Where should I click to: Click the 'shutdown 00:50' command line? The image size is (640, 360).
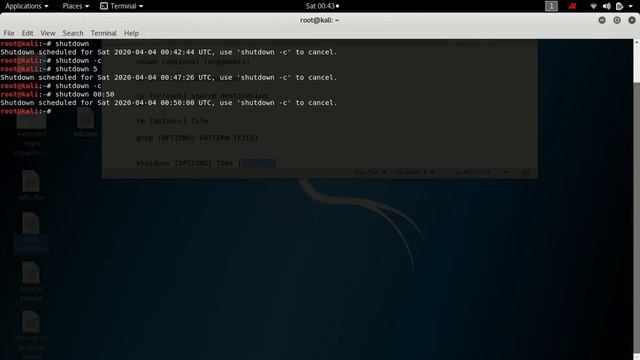point(57,94)
